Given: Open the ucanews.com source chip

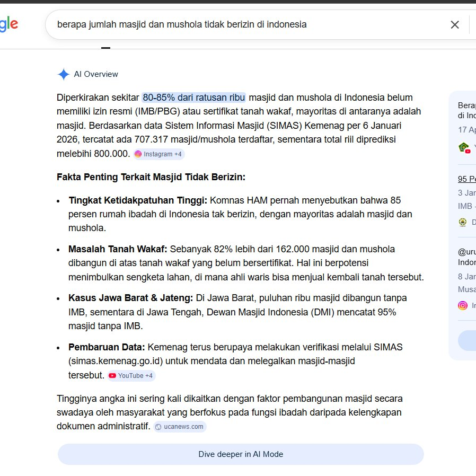Looking at the screenshot, I should click(180, 427).
